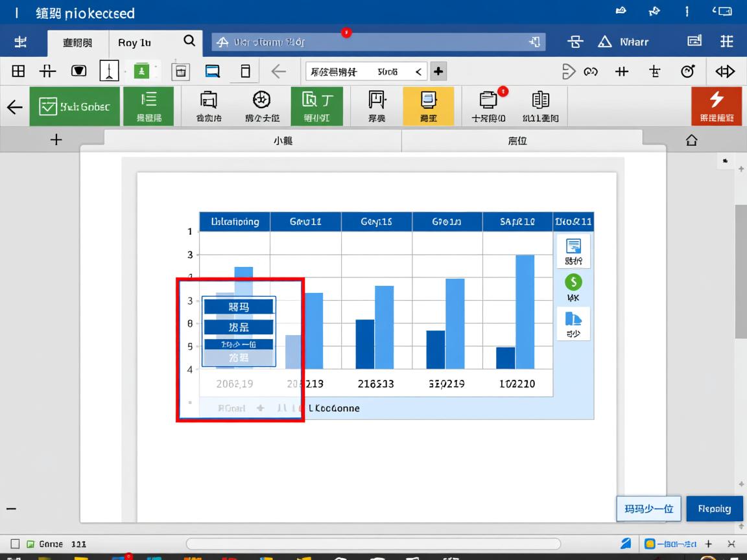Click the ribbon icon with red notification badge

tap(489, 106)
